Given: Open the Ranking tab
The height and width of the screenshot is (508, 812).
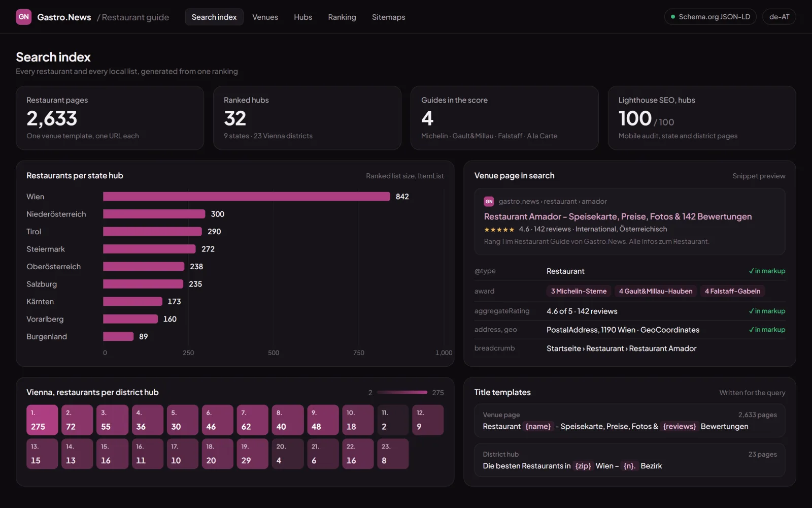Looking at the screenshot, I should point(342,17).
